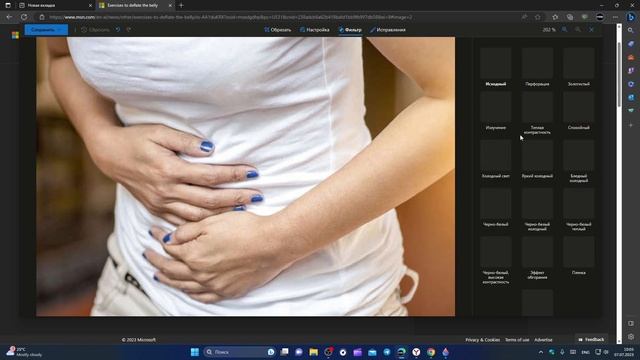640x360 pixels.
Task: Click the Collections icon in browser toolbar
Action: [x=570, y=17]
